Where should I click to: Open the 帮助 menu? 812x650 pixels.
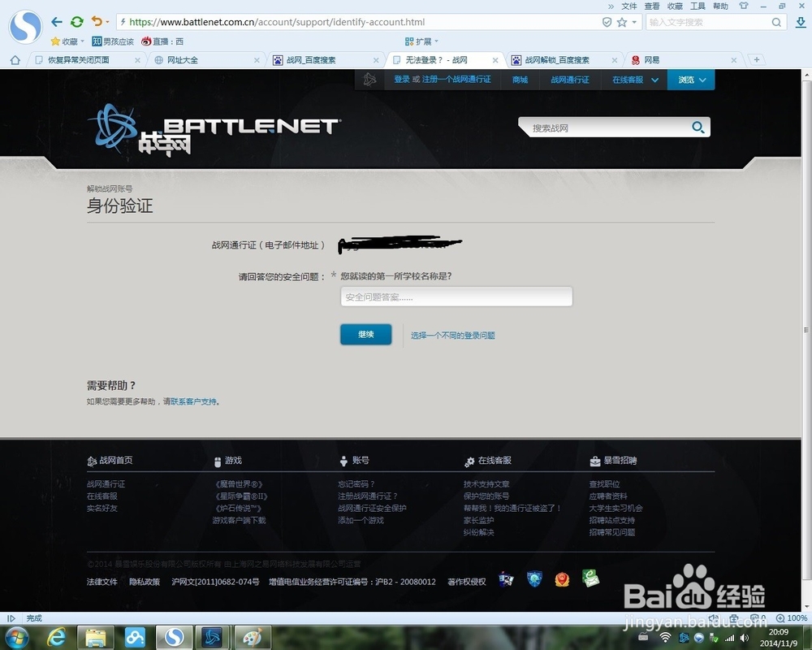point(720,6)
